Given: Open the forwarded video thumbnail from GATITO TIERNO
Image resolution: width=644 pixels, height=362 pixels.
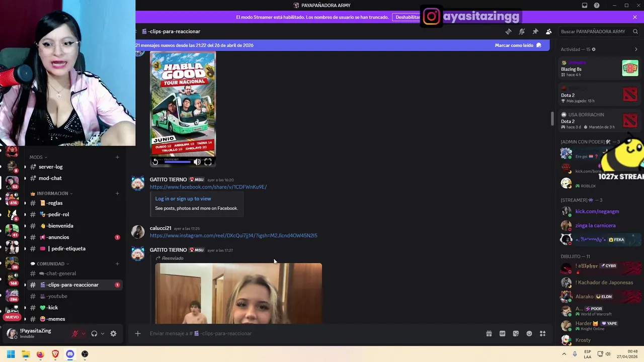Looking at the screenshot, I should click(238, 294).
